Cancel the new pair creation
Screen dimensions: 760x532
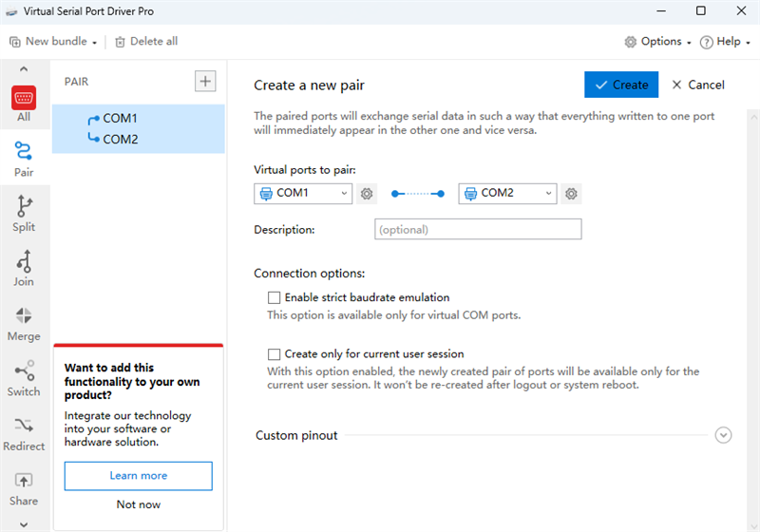point(698,85)
